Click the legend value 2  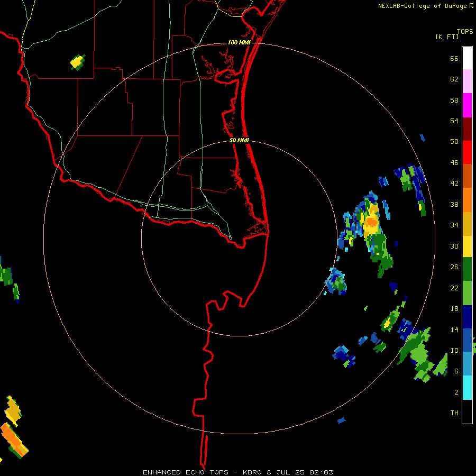456,392
